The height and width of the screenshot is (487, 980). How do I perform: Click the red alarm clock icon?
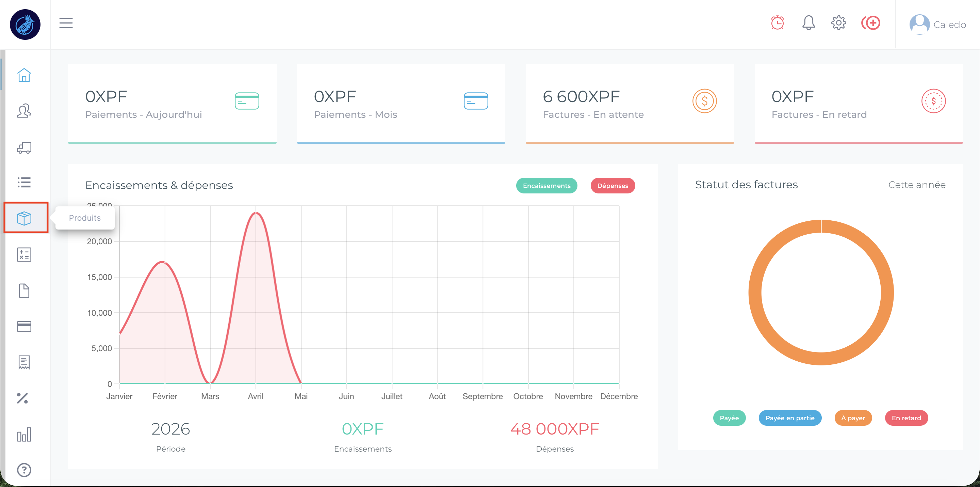pos(777,23)
